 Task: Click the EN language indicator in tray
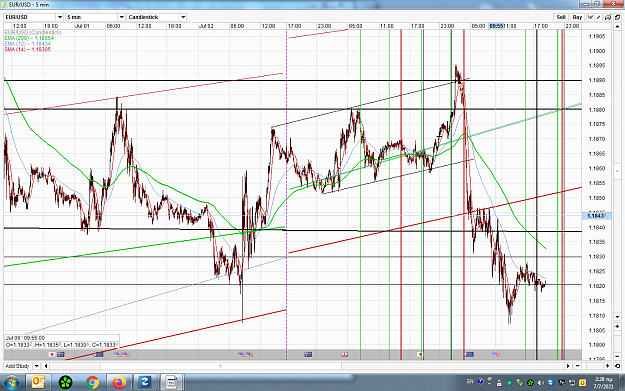click(x=470, y=382)
